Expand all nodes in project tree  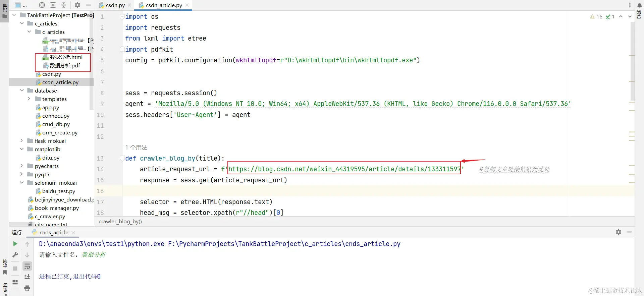click(x=53, y=5)
